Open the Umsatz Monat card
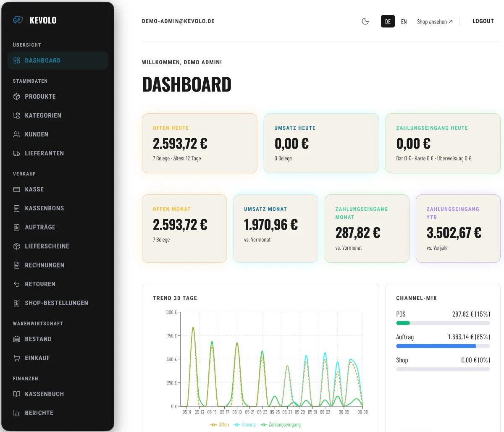The width and height of the screenshot is (504, 432). 276,228
